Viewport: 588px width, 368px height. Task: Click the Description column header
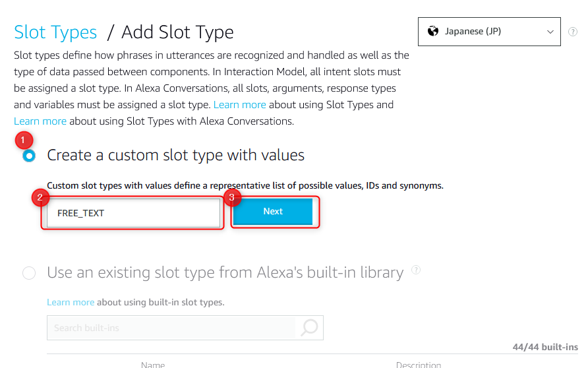(x=418, y=364)
